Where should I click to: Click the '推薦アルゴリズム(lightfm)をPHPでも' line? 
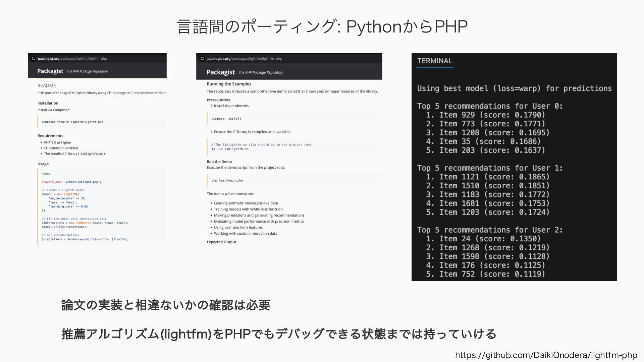279,334
